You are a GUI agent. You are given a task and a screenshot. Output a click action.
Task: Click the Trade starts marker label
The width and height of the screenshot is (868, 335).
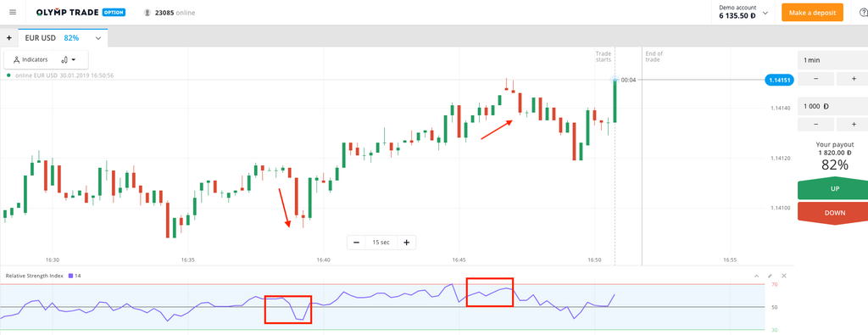pyautogui.click(x=604, y=57)
